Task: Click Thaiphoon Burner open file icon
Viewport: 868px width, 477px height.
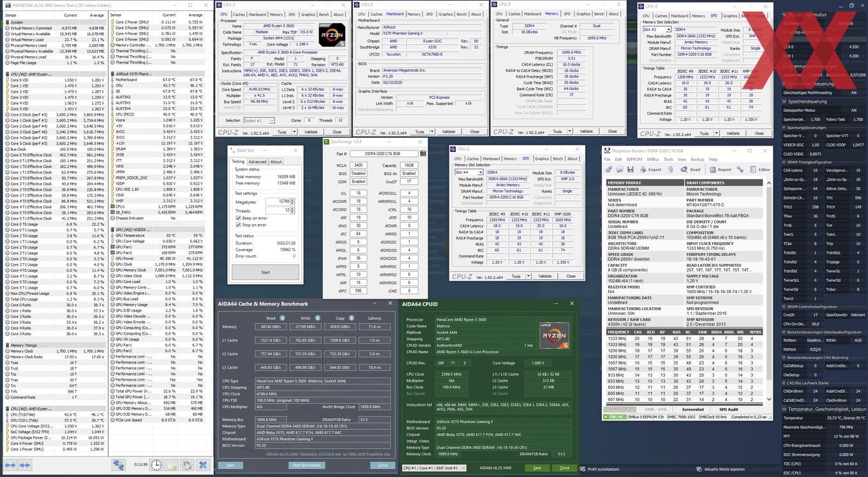Action: tap(619, 169)
